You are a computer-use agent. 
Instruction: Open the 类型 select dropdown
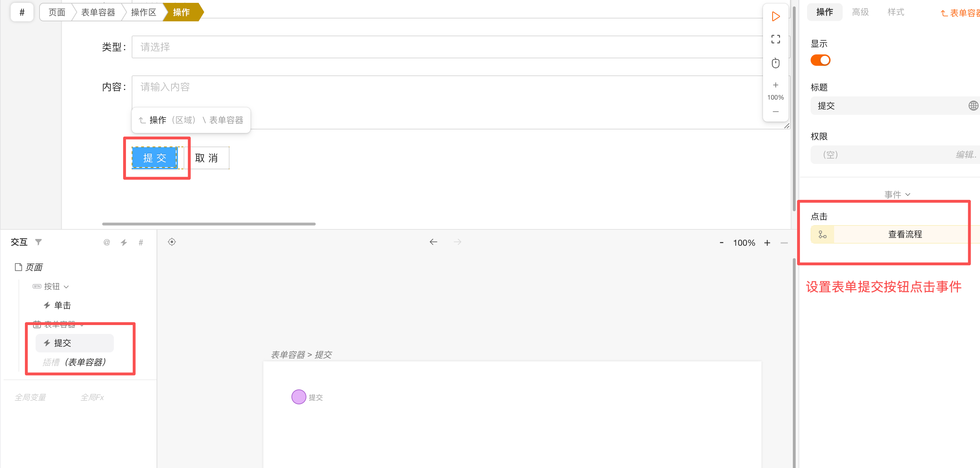pos(447,47)
